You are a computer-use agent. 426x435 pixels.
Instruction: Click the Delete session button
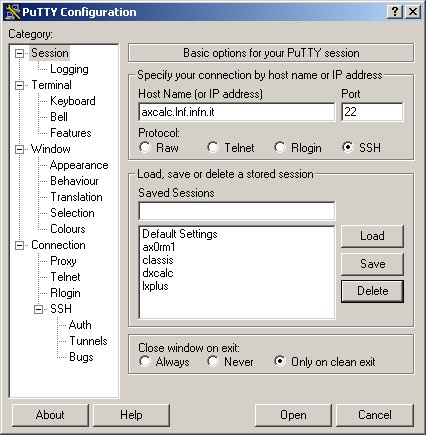pyautogui.click(x=372, y=291)
